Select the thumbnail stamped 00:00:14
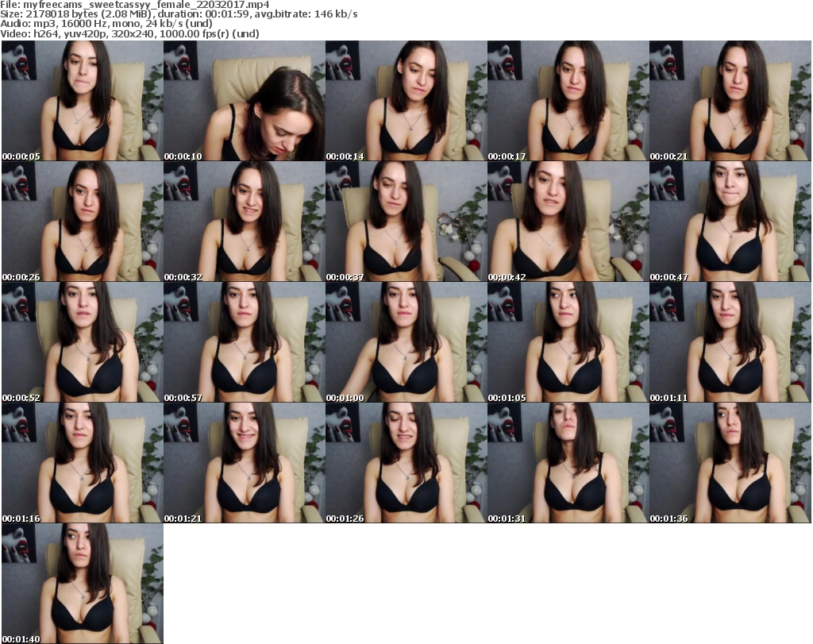 tap(406, 101)
